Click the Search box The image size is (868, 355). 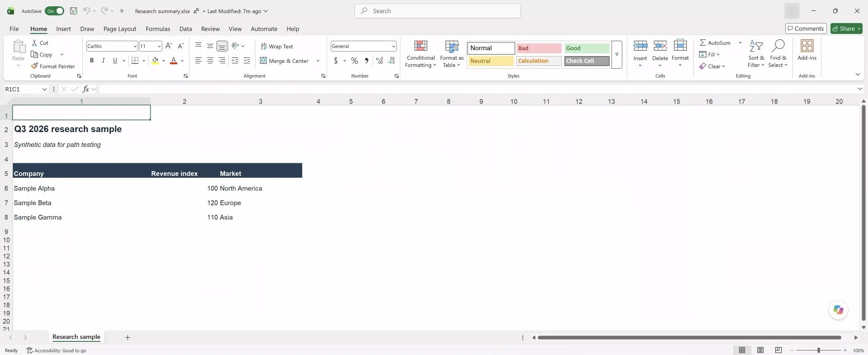pyautogui.click(x=438, y=11)
